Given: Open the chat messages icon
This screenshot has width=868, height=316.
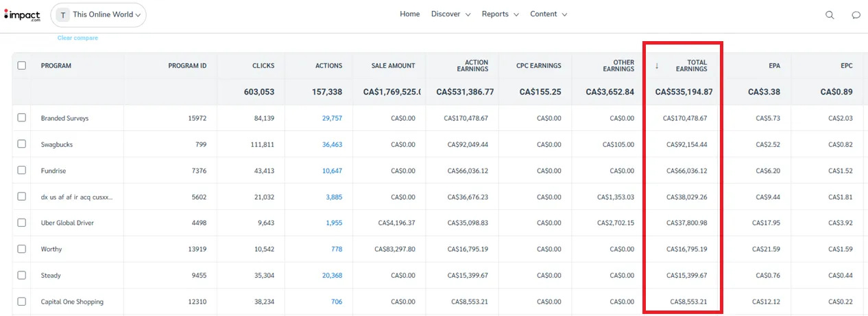Looking at the screenshot, I should coord(856,15).
